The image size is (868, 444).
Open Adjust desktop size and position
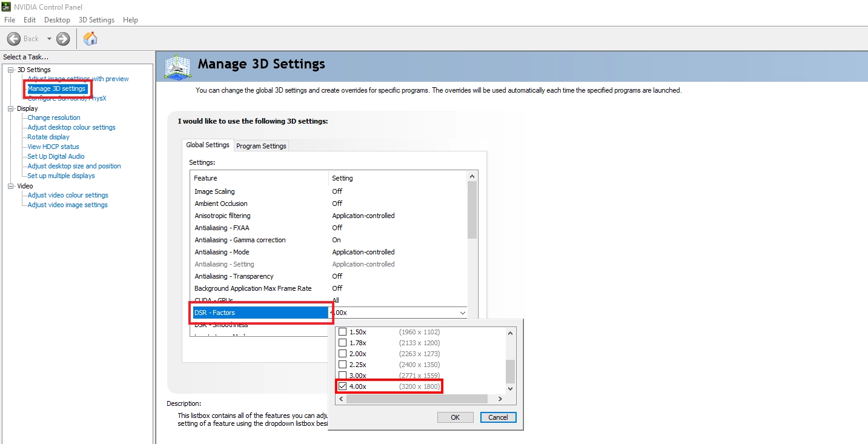coord(74,166)
